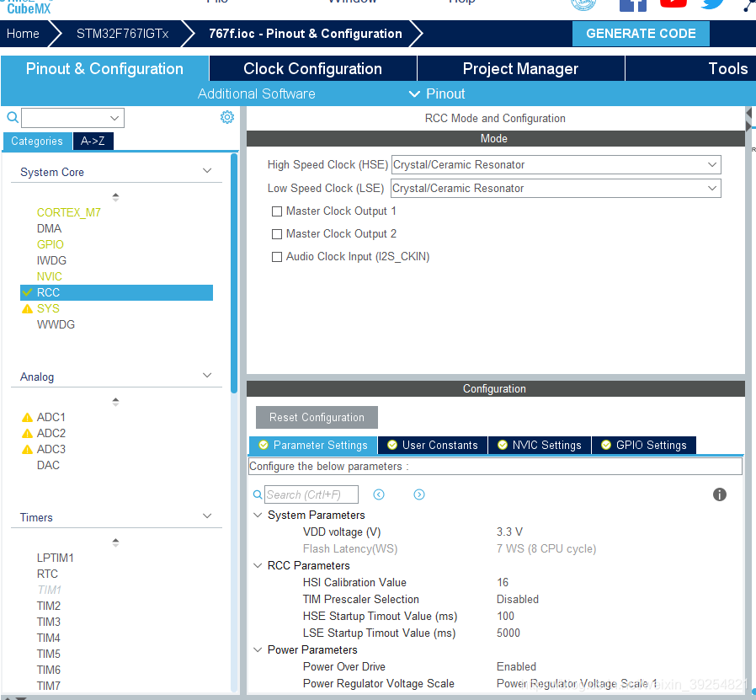Go to previous search result arrow
The image size is (756, 700).
(x=379, y=494)
